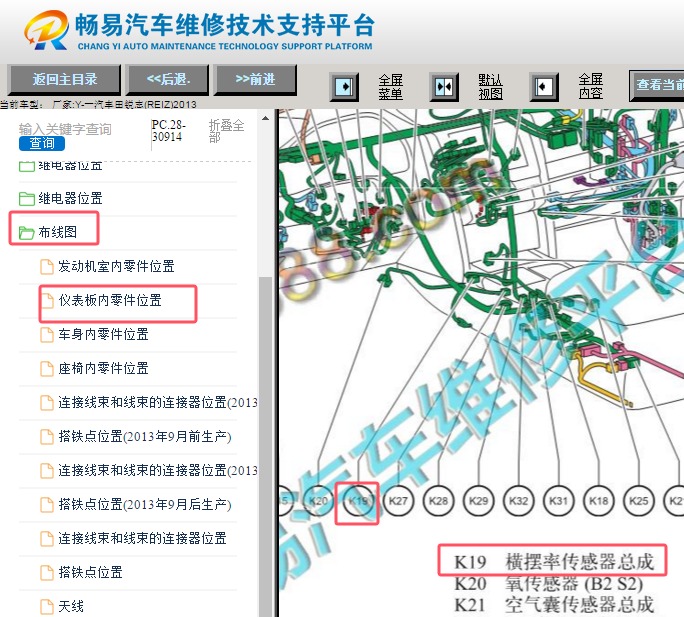Click the file icon beside 座椅内零件位置
The width and height of the screenshot is (684, 617).
click(x=47, y=369)
